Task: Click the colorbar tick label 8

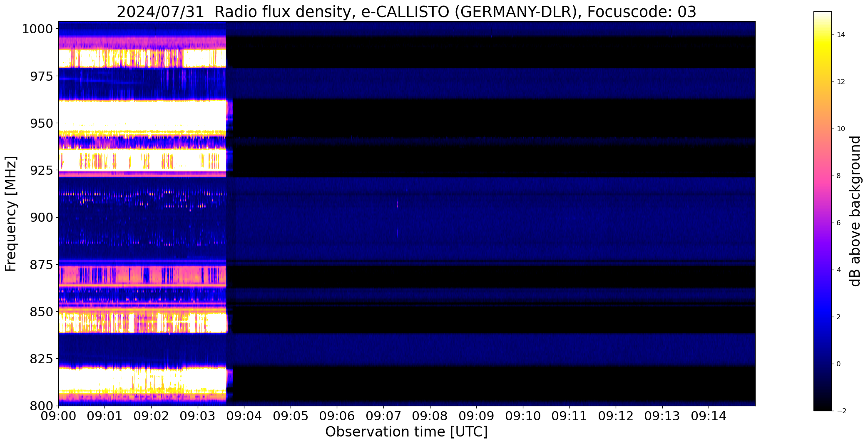Action: [x=838, y=176]
